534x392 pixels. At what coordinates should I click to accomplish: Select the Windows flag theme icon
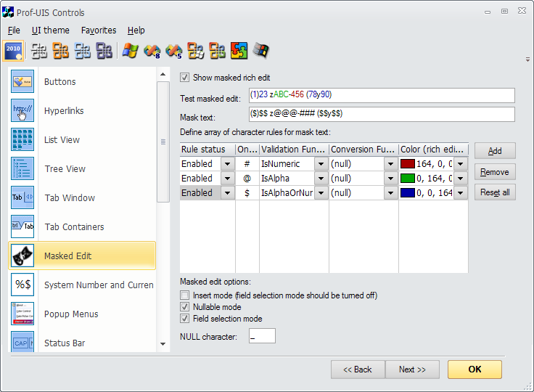coord(131,51)
